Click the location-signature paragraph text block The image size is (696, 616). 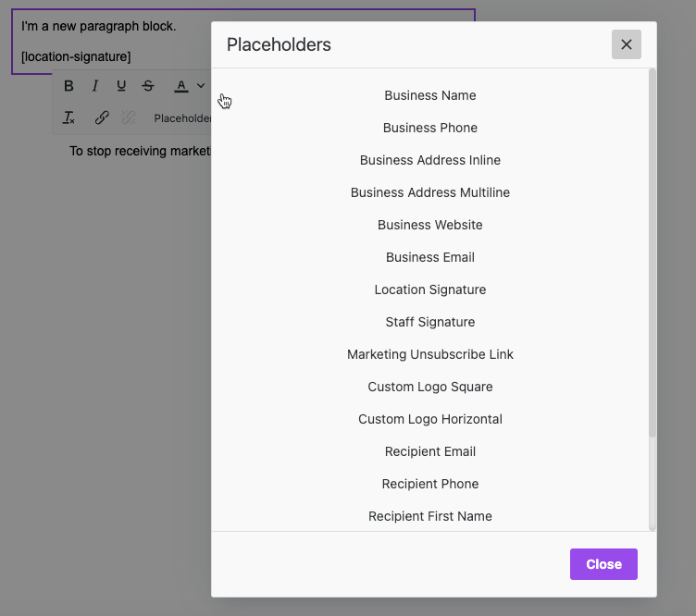(x=76, y=56)
